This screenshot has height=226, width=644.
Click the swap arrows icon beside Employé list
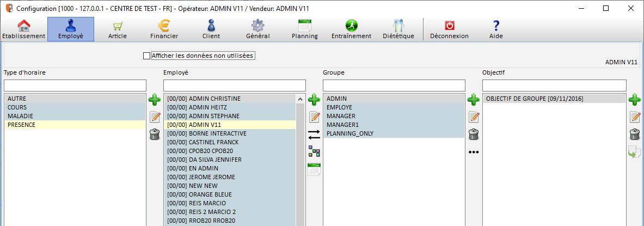(x=314, y=134)
